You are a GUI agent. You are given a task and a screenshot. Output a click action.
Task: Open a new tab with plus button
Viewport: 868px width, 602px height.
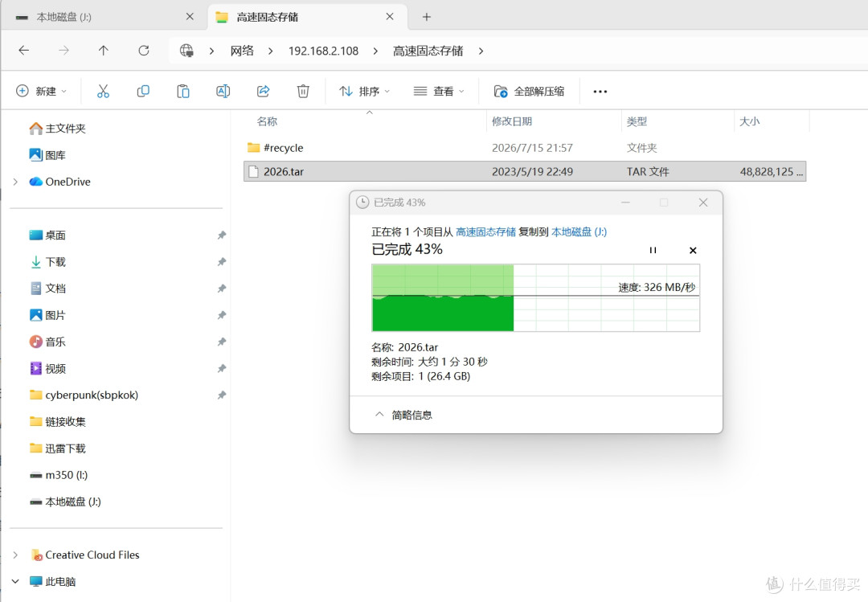426,17
